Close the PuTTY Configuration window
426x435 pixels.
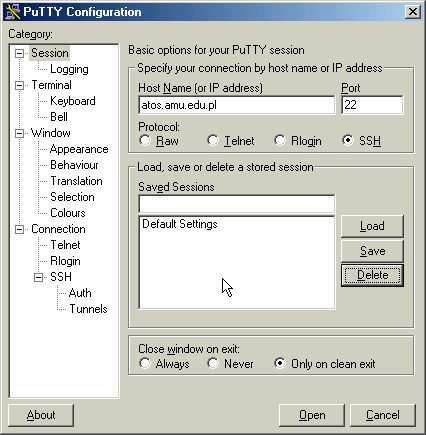413,12
